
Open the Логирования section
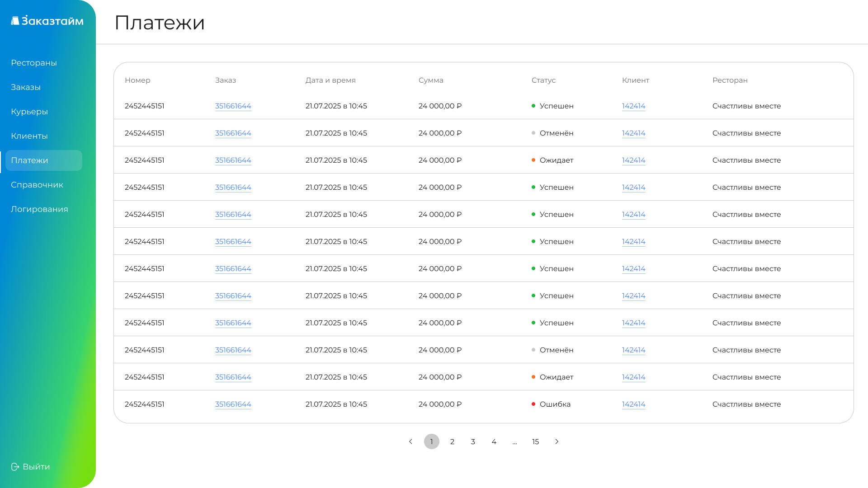tap(39, 209)
